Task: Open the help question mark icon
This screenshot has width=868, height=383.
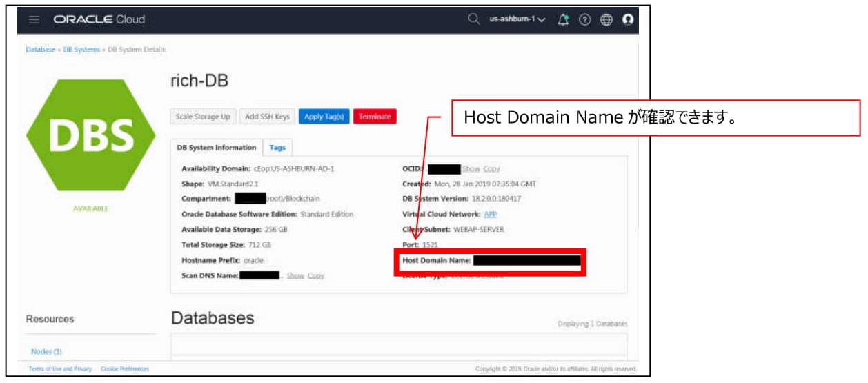Action: point(584,19)
